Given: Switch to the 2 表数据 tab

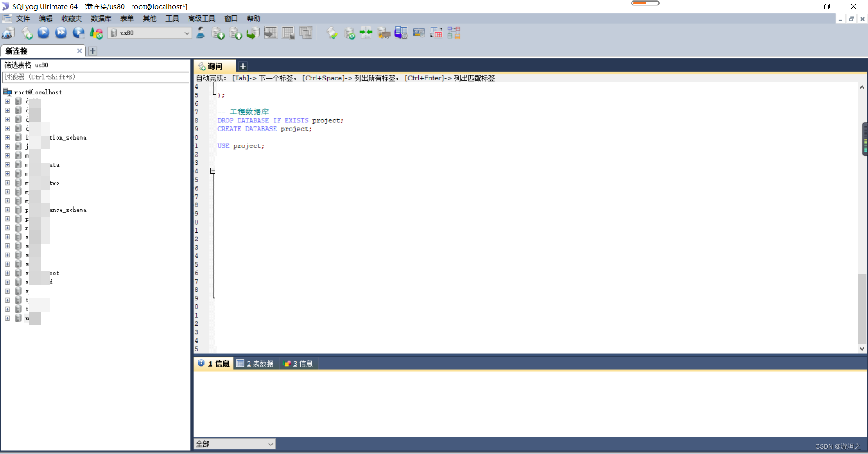Looking at the screenshot, I should (255, 364).
